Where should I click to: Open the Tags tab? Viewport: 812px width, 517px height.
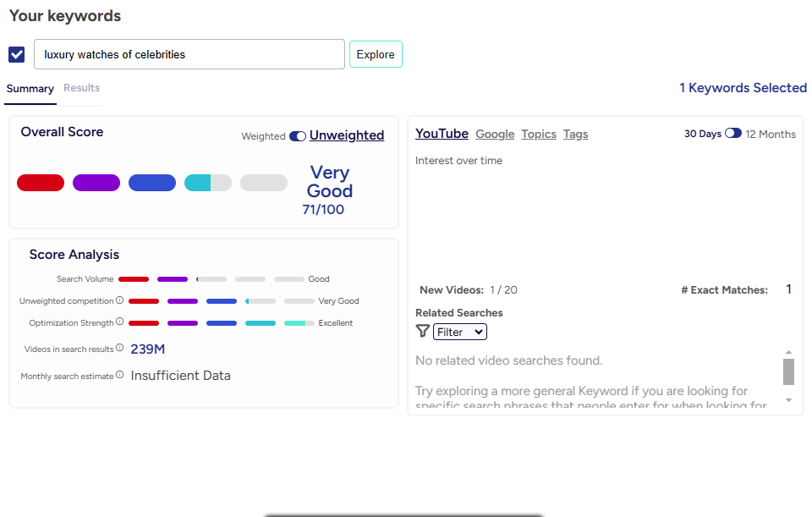point(575,134)
